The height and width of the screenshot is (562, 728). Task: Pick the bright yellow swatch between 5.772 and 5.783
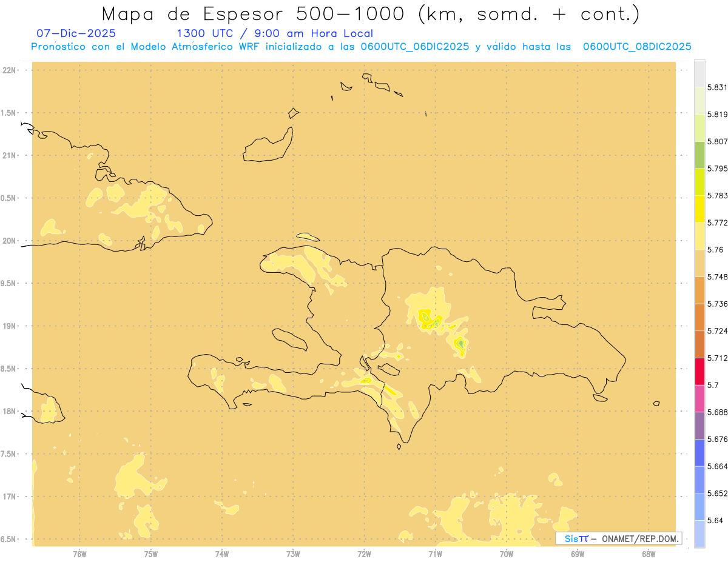(699, 209)
